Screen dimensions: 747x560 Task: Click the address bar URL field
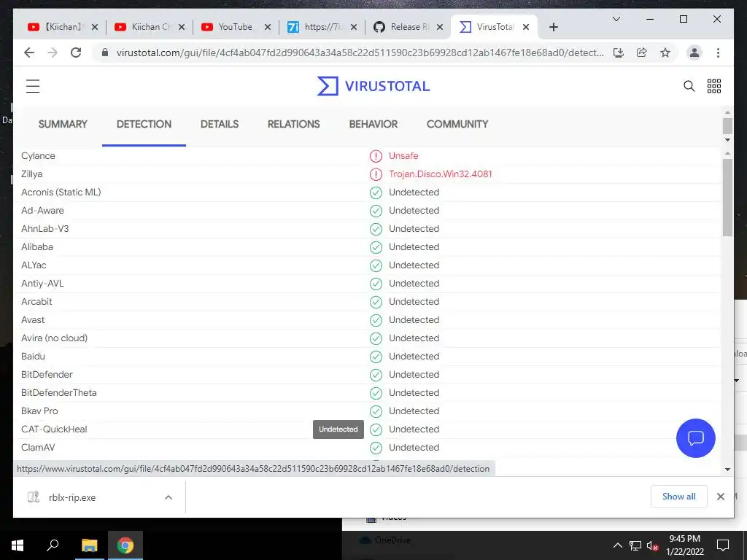(x=360, y=52)
